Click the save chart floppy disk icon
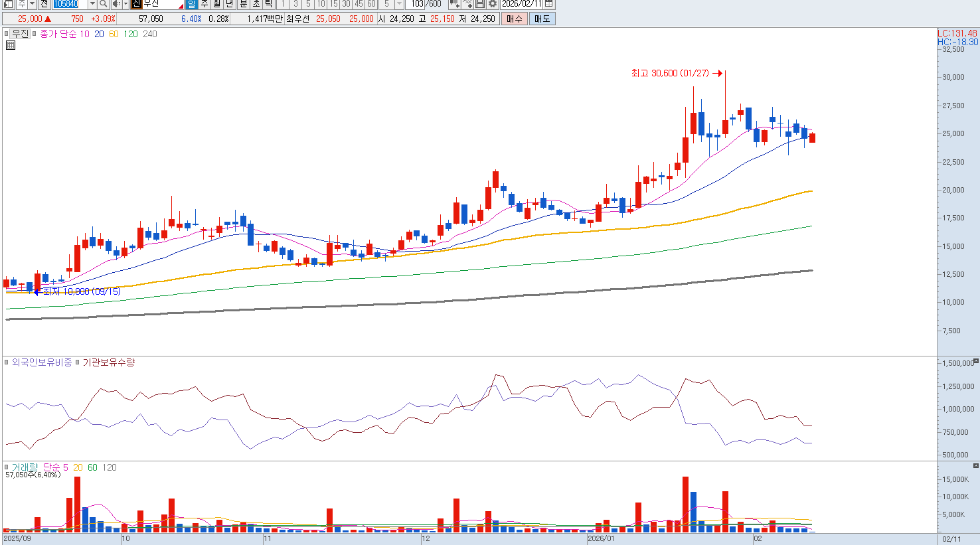The height and width of the screenshot is (545, 980). pos(480,4)
